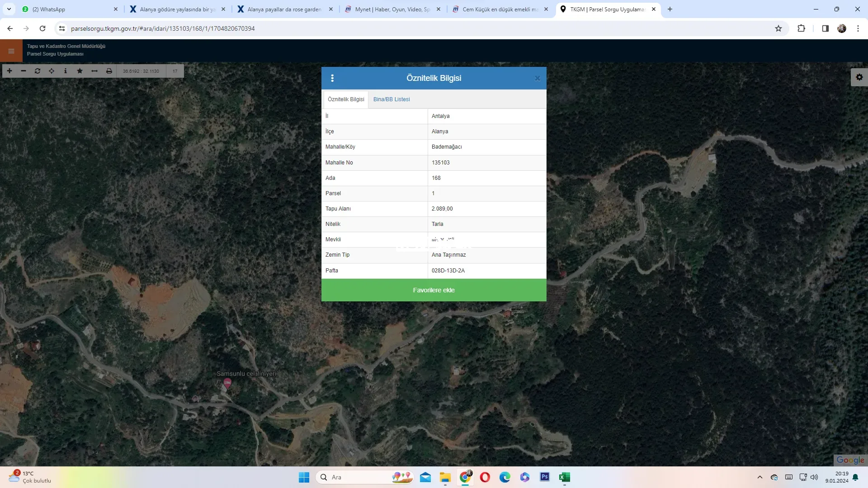The width and height of the screenshot is (868, 488).
Task: Bookmark this page with star icon
Action: click(x=778, y=28)
